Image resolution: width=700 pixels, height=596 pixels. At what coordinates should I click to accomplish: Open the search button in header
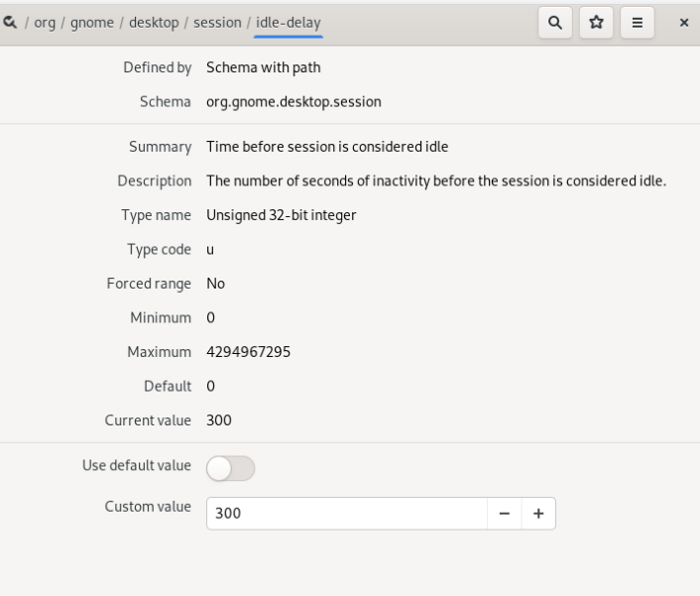tap(555, 23)
